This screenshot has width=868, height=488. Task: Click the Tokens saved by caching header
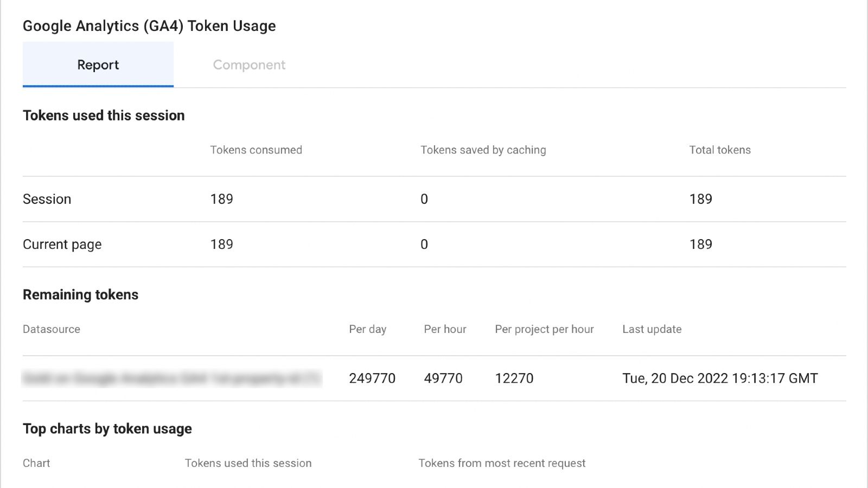(483, 150)
